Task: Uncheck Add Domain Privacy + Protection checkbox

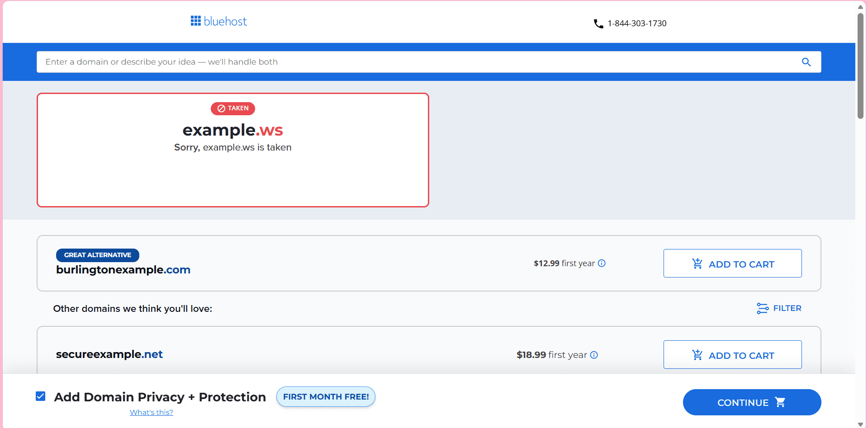Action: [x=41, y=396]
